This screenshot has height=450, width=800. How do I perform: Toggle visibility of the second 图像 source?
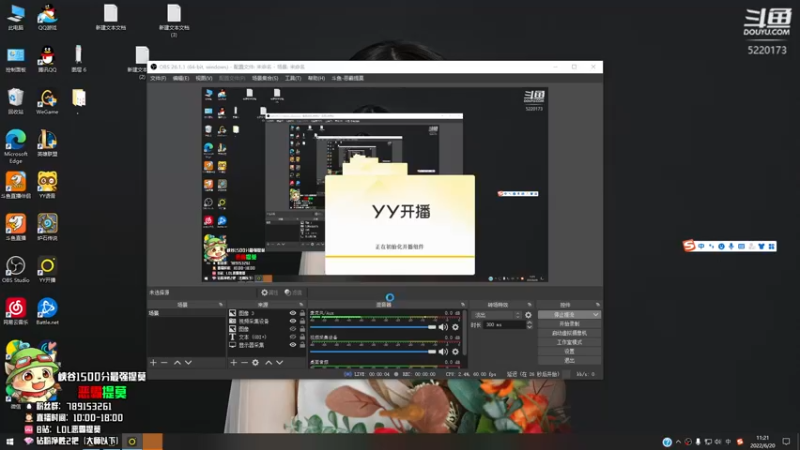pyautogui.click(x=293, y=329)
